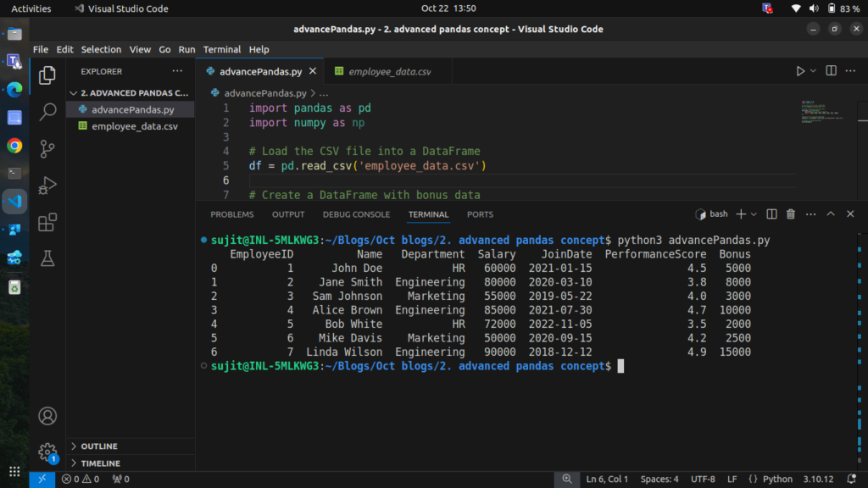Split the terminal panel
The image size is (868, 488).
pos(771,214)
